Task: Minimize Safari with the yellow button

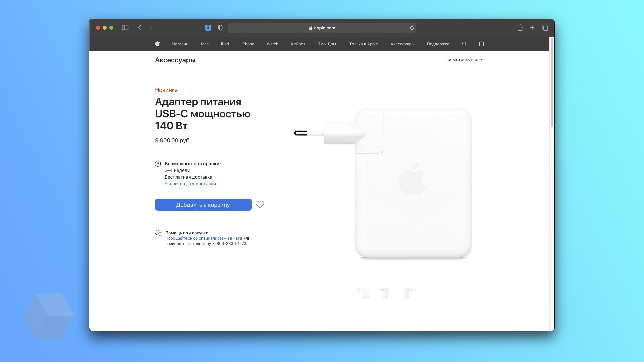Action: (x=105, y=28)
